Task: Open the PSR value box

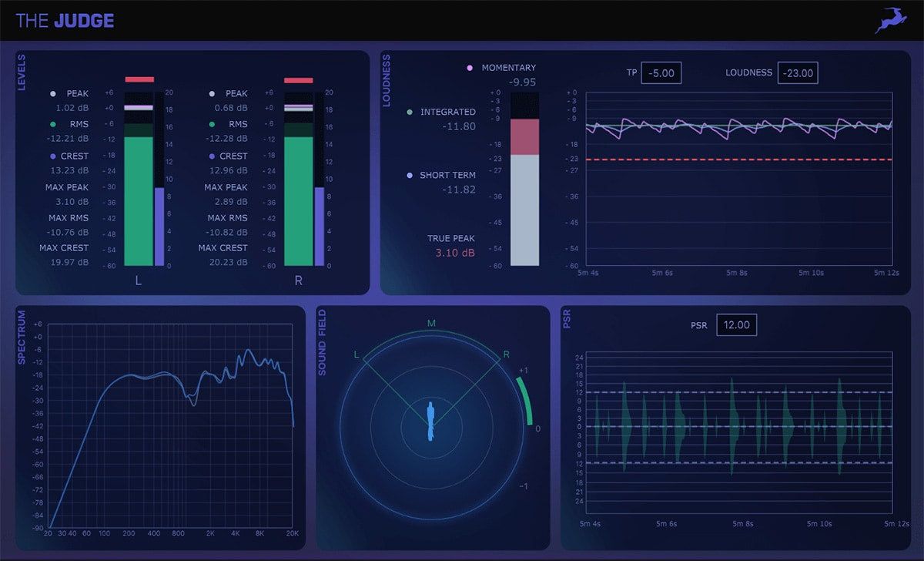Action: (x=736, y=325)
